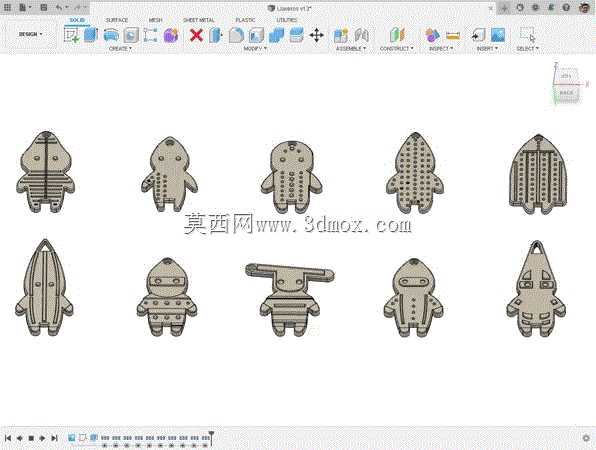Play the timeline forward
This screenshot has width=596, height=450.
point(43,438)
